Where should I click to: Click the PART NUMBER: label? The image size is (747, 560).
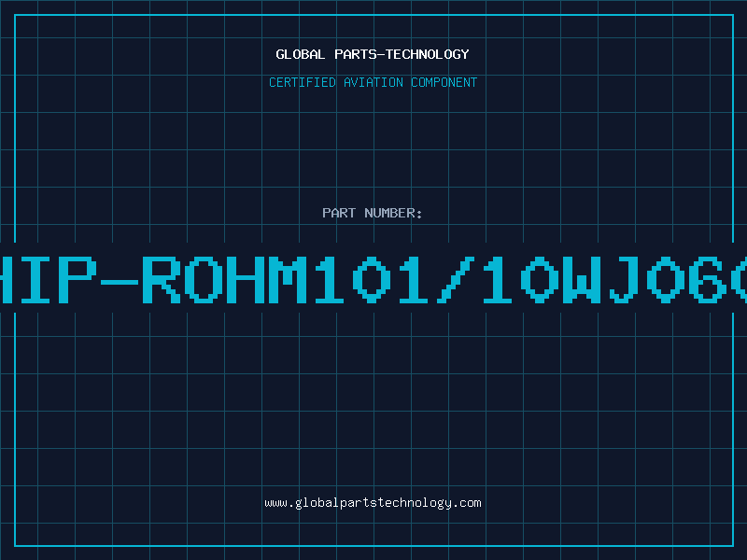tap(373, 213)
